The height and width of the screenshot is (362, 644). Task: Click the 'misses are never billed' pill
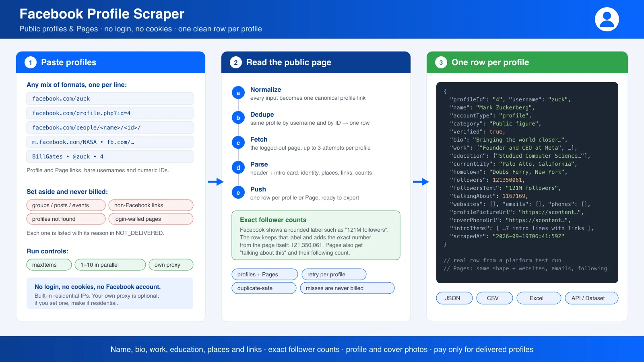pyautogui.click(x=347, y=288)
